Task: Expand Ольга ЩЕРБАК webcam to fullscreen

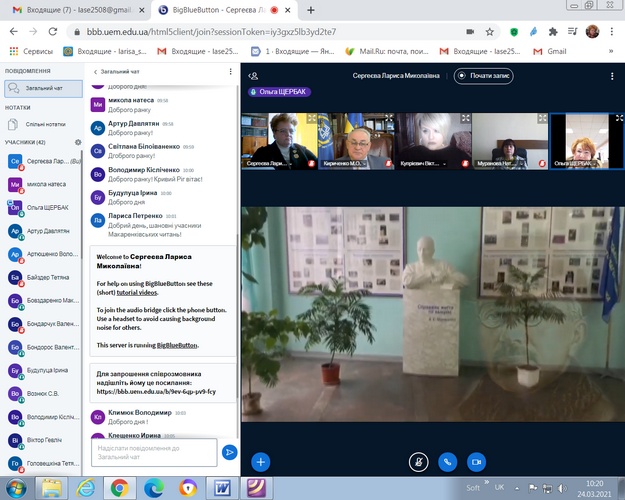Action: (x=619, y=118)
